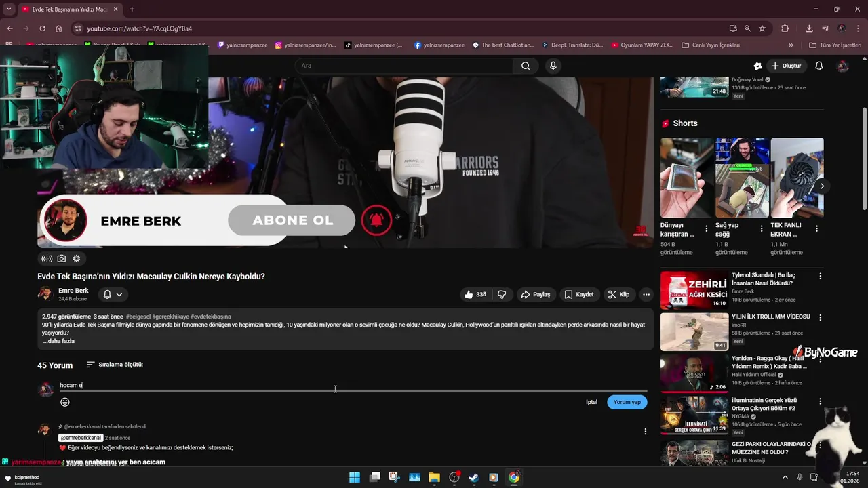Expand the description with ...daha fazla

[59, 341]
